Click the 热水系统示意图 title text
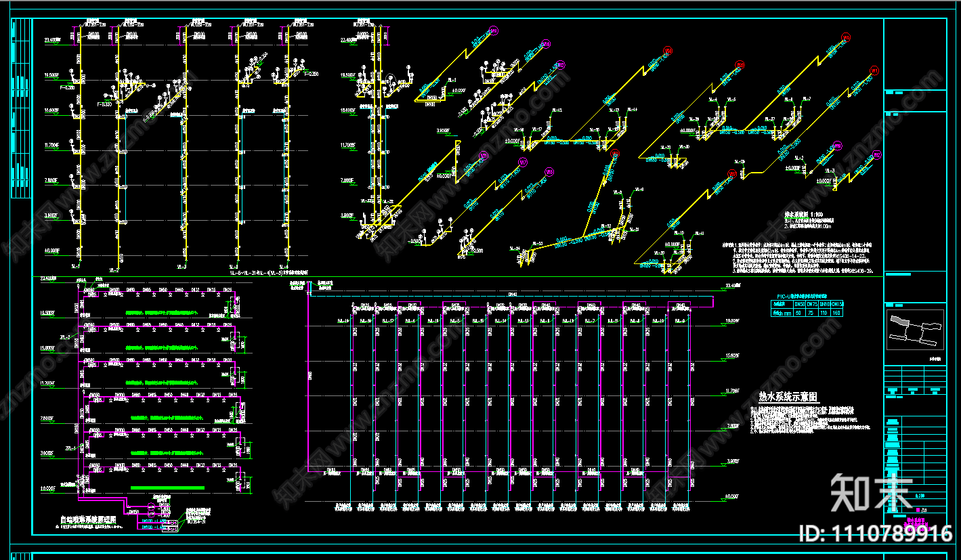This screenshot has height=560, width=961. (788, 397)
